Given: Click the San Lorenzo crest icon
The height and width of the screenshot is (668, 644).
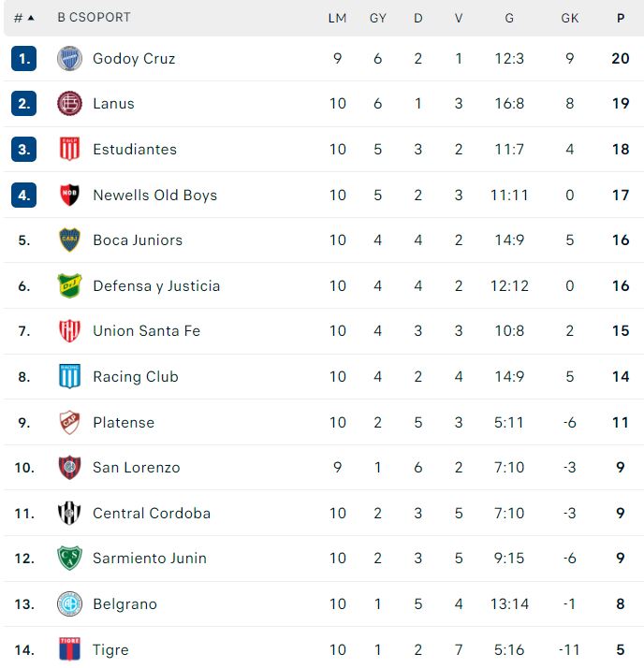Looking at the screenshot, I should pos(69,468).
